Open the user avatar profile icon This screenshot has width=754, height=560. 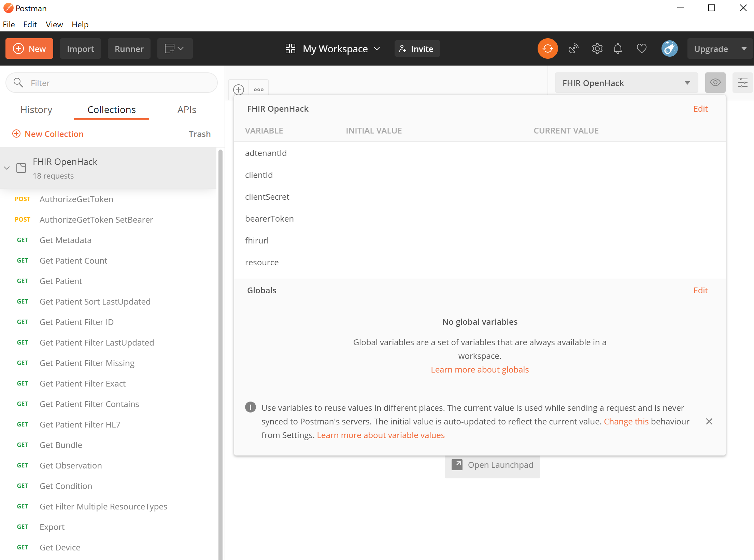[x=669, y=48]
